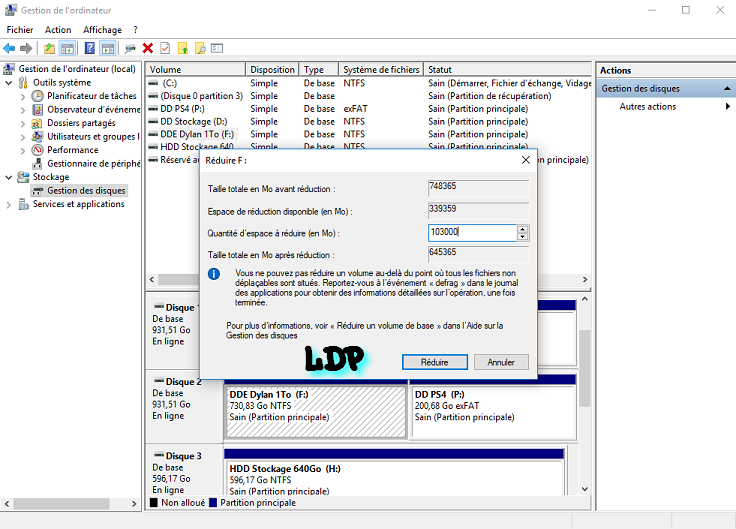Click the gray Forward arrow in toolbar
Image resolution: width=736 pixels, height=529 pixels.
tap(26, 48)
